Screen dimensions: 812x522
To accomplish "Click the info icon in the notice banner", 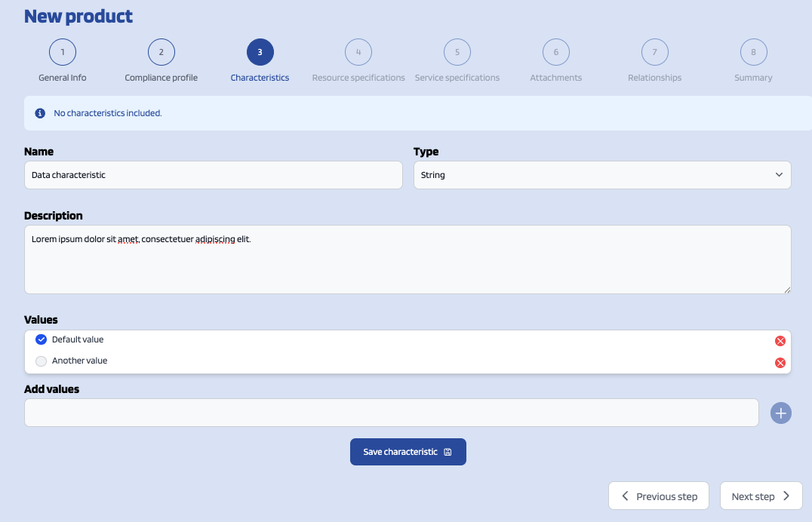I will click(x=41, y=113).
